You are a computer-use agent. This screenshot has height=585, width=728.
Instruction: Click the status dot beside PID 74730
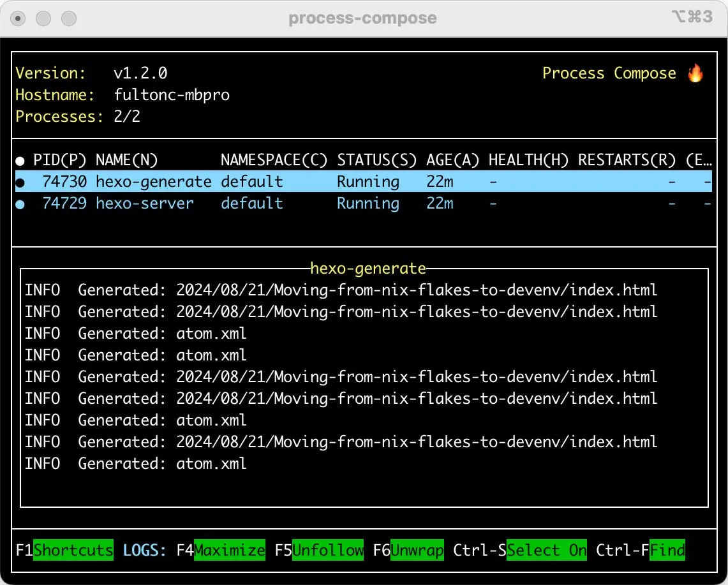tap(20, 182)
